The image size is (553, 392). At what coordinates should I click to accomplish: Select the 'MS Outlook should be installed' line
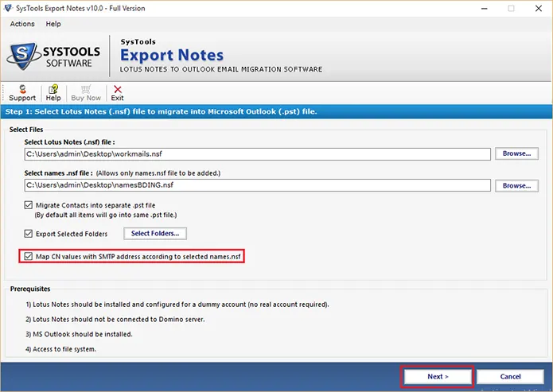(x=79, y=334)
